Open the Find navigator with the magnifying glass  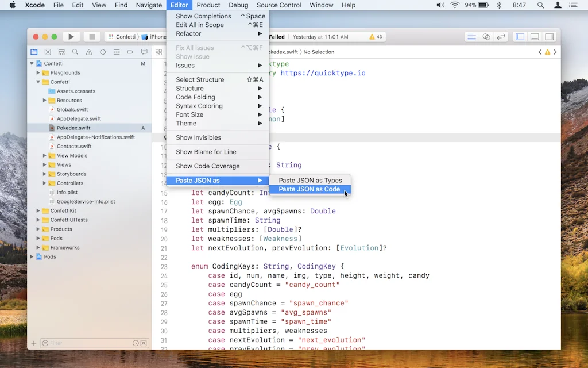pos(75,51)
